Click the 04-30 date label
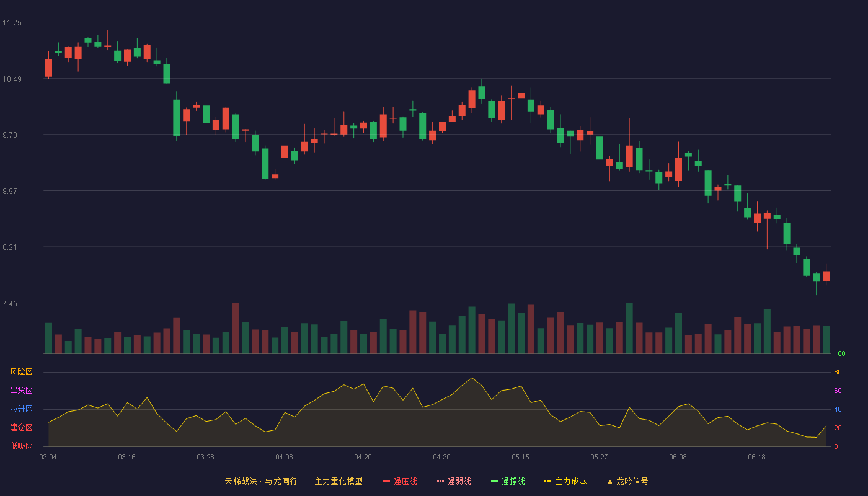The width and height of the screenshot is (868, 496). pyautogui.click(x=441, y=457)
